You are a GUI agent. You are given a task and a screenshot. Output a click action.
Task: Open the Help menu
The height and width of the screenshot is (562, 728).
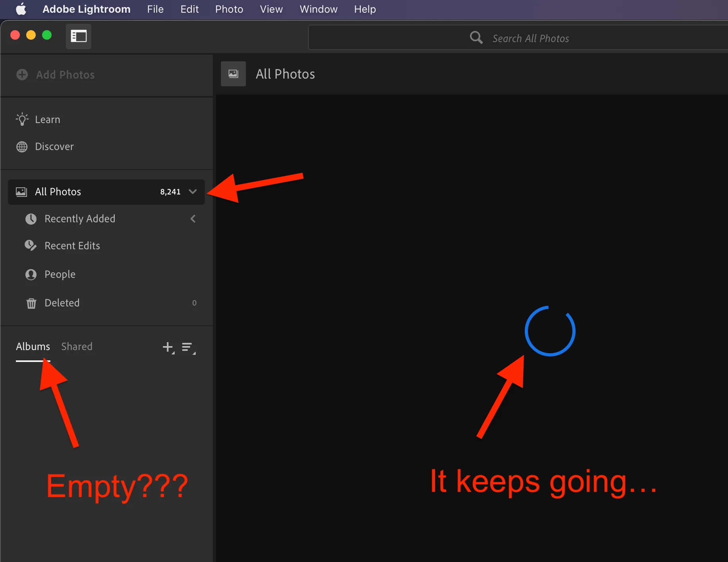coord(365,9)
